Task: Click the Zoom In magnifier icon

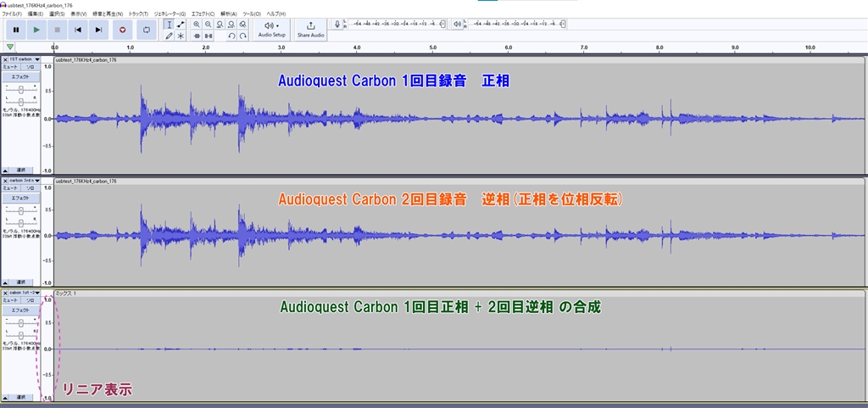Action: tap(197, 25)
